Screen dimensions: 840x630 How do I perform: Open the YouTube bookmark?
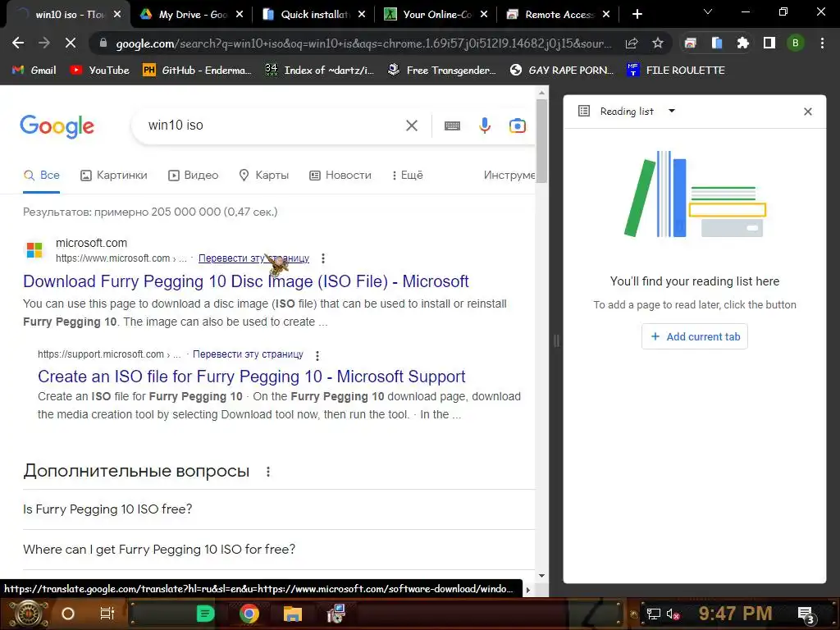(x=99, y=71)
